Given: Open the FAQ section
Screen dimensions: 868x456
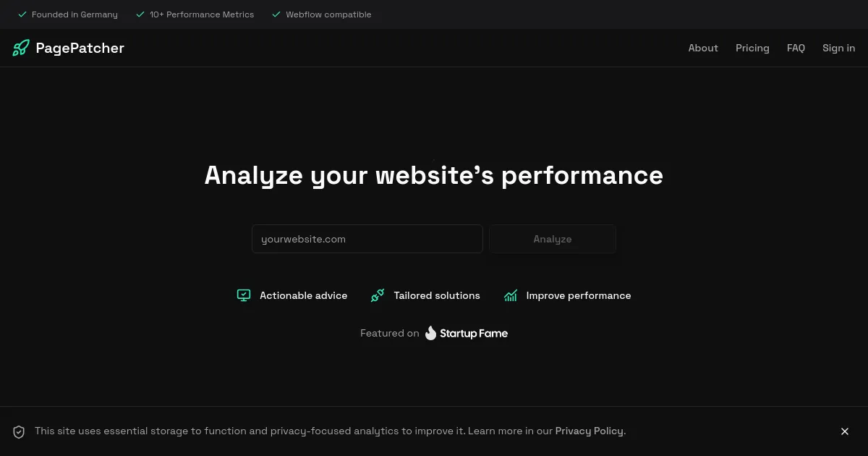Looking at the screenshot, I should [796, 48].
